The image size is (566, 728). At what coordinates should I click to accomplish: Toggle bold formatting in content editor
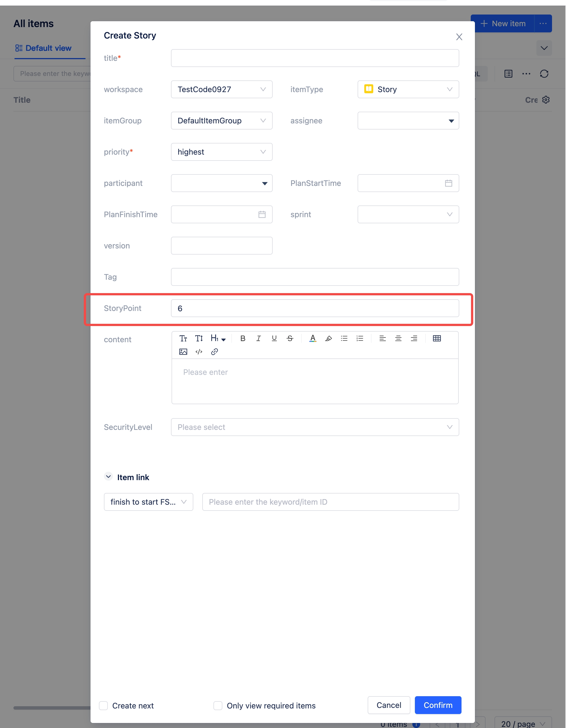click(243, 338)
